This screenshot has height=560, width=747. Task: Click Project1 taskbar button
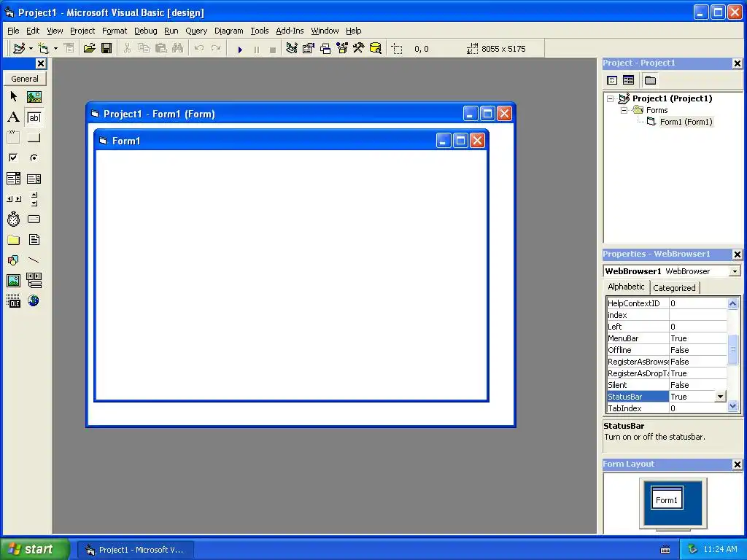click(136, 550)
